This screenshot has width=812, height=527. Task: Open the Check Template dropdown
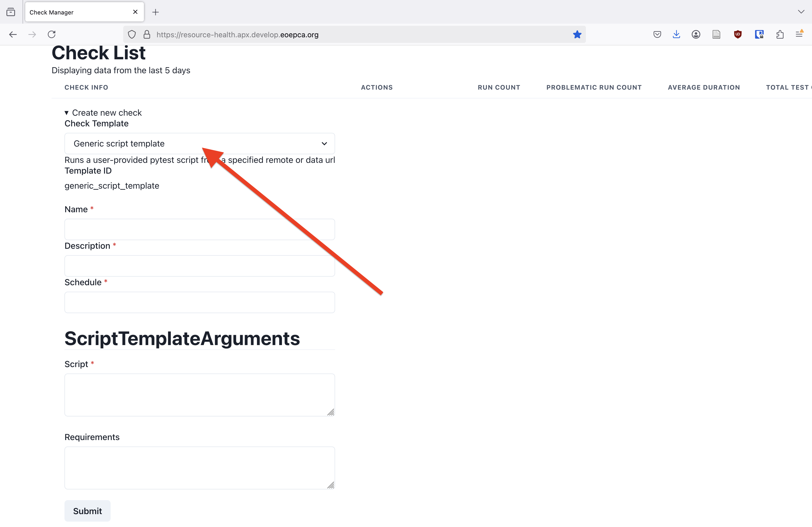coord(200,144)
